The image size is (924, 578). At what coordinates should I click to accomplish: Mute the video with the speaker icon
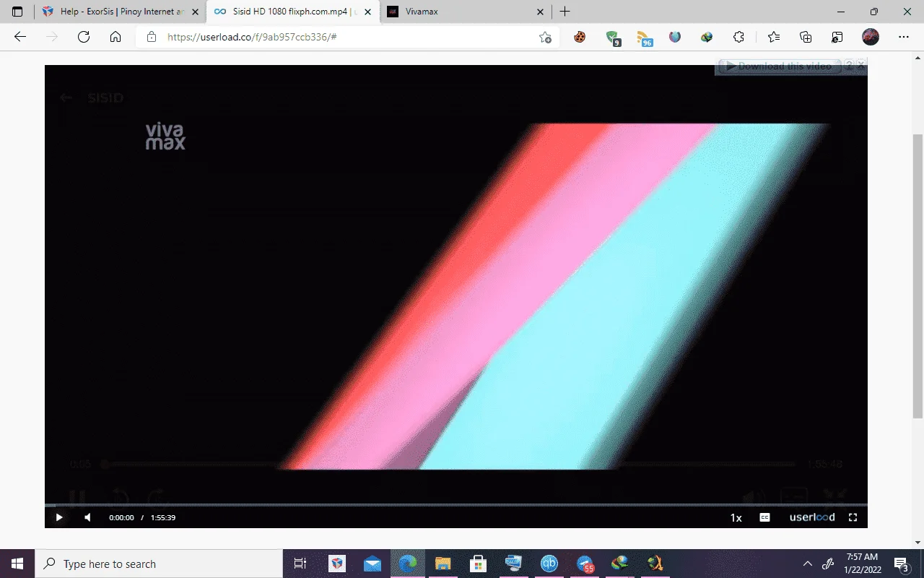coord(87,517)
